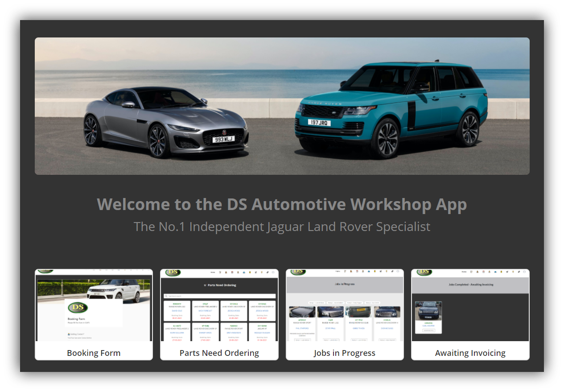Click the 'Parts Need Ordering' card label

[x=219, y=353]
